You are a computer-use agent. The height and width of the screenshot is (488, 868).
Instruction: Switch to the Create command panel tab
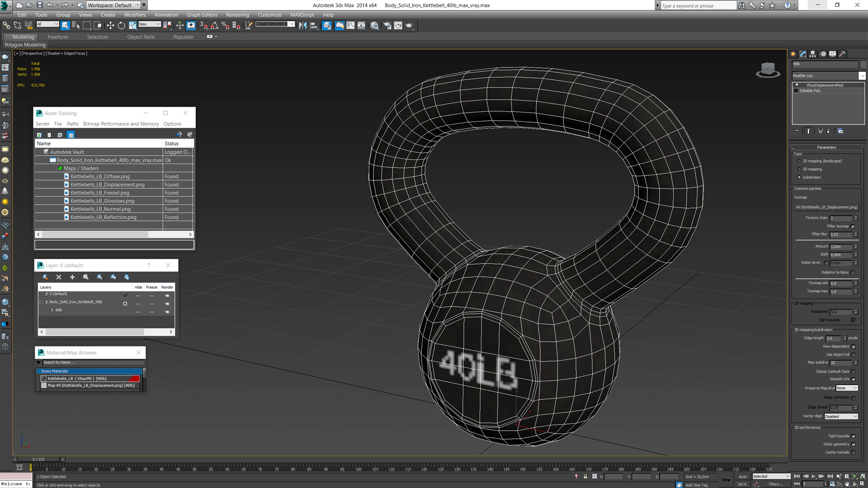[x=793, y=54]
